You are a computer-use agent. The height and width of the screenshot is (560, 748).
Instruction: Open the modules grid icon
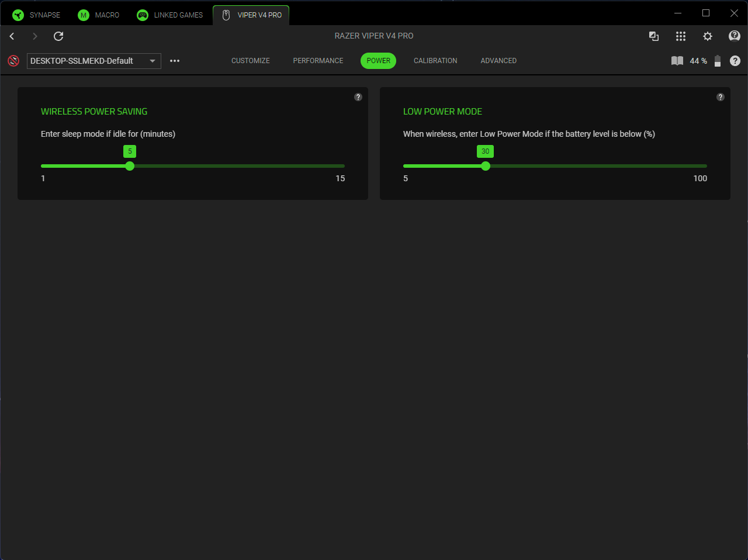681,36
